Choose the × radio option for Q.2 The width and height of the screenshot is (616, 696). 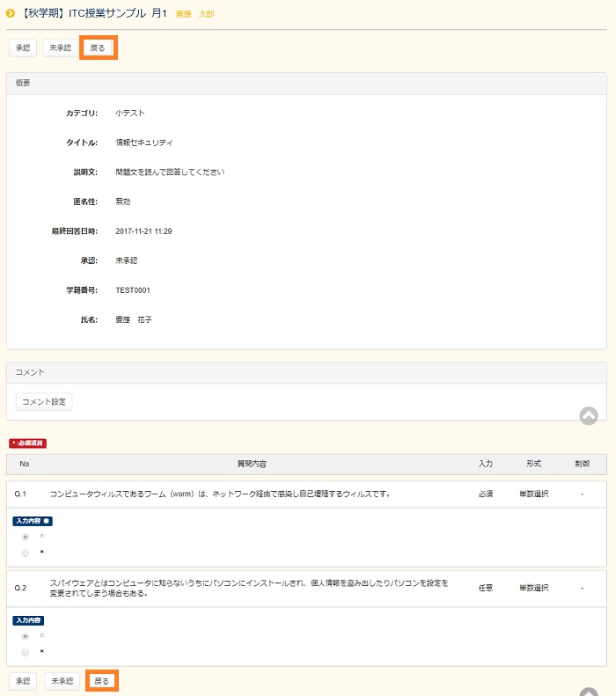click(26, 652)
